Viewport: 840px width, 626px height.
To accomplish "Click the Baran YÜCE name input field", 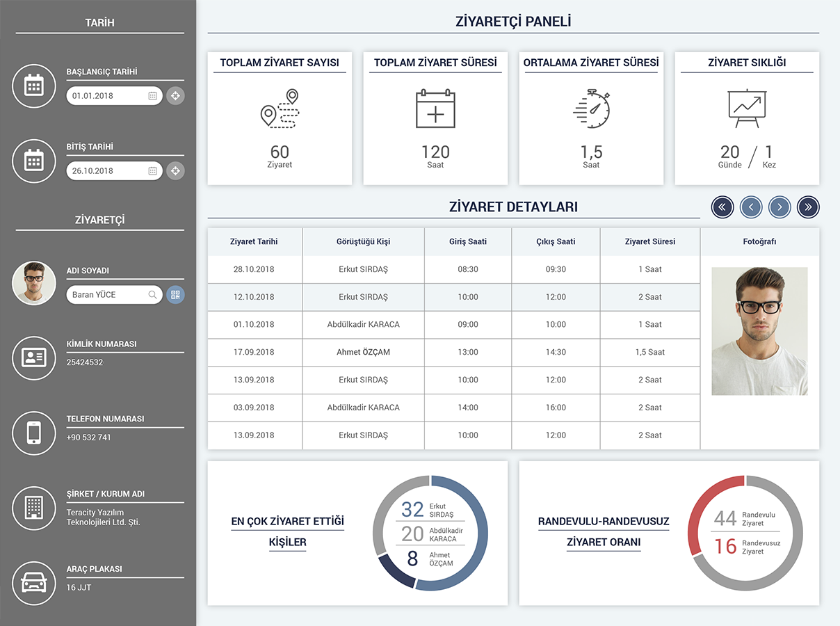I will [x=108, y=295].
